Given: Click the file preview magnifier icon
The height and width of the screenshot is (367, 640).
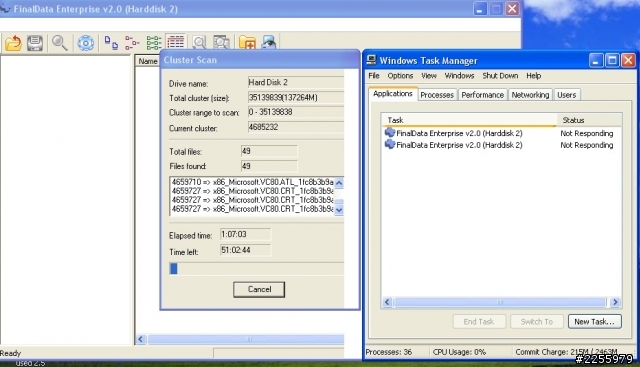Looking at the screenshot, I should click(199, 42).
